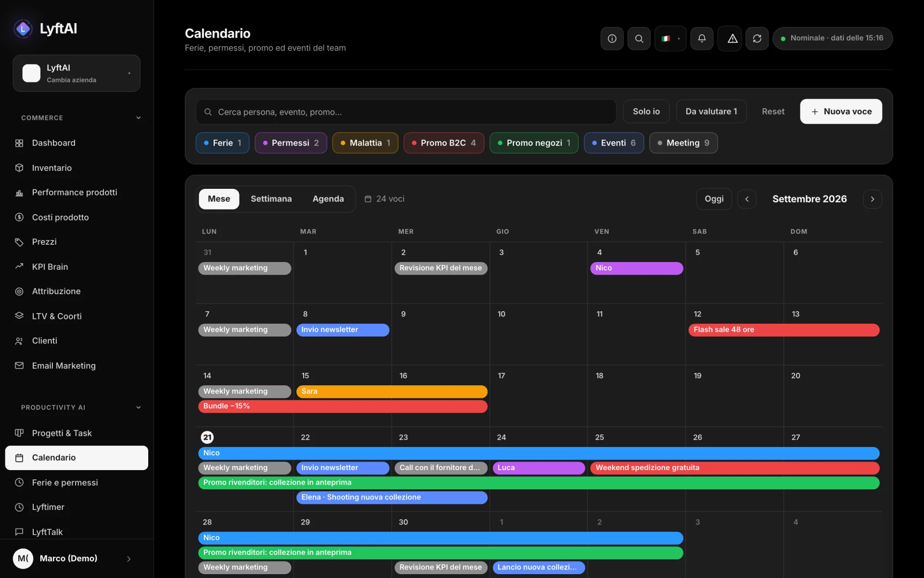Click the info icon in header
Viewport: 924px width, 578px height.
coord(612,39)
